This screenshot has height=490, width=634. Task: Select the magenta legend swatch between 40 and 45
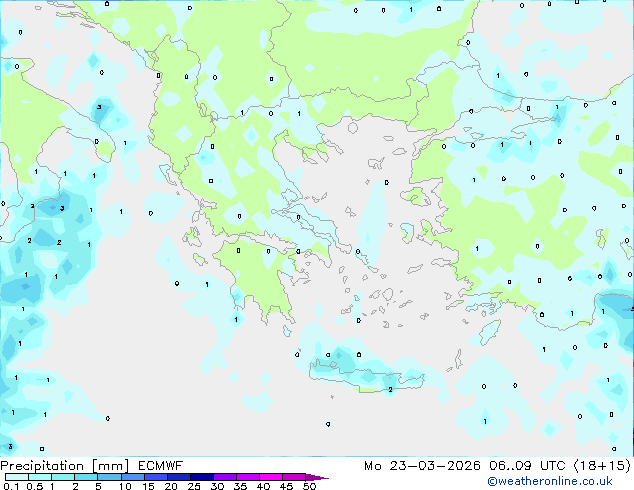pyautogui.click(x=271, y=477)
